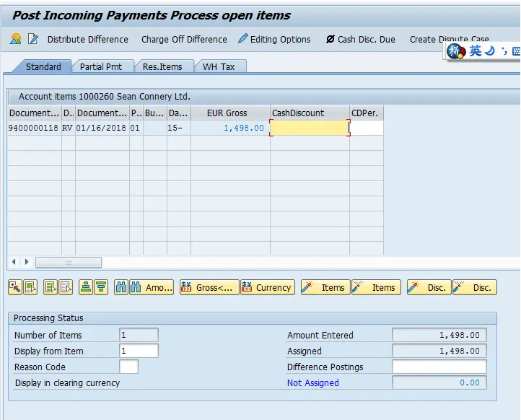This screenshot has height=420, width=521.
Task: Switch to the Standard tab
Action: coord(43,67)
